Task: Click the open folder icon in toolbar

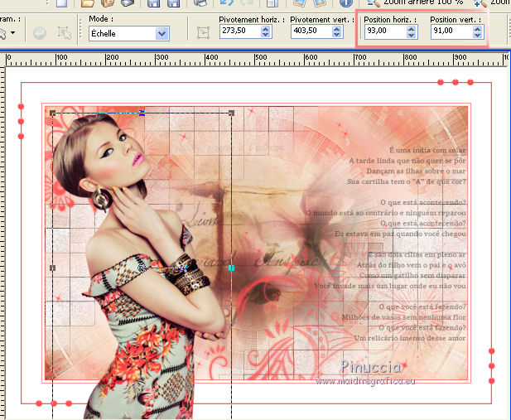Action: (87, 3)
